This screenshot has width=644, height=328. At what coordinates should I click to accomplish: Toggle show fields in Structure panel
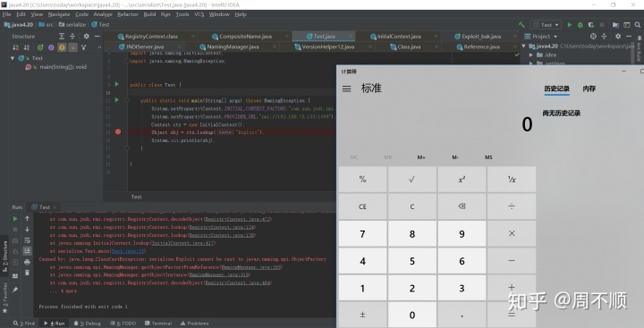click(62, 47)
